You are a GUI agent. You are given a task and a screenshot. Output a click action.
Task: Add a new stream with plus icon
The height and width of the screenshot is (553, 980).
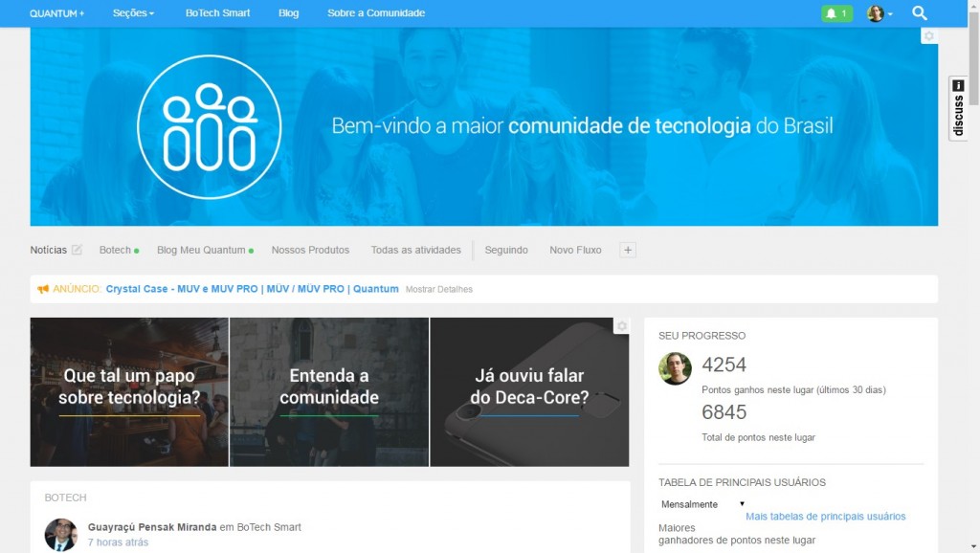pyautogui.click(x=628, y=250)
